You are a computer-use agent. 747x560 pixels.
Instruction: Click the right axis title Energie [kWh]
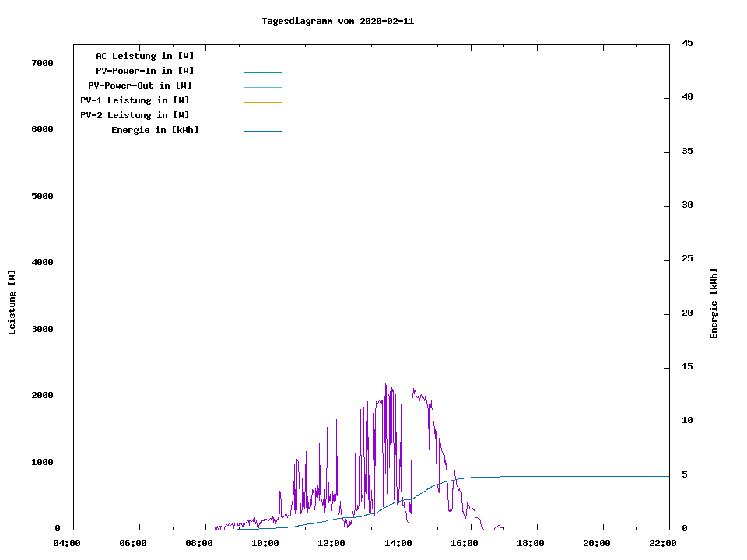click(714, 303)
